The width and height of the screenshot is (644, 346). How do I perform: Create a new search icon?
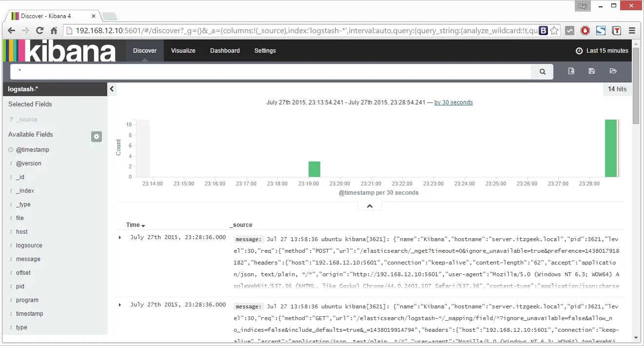(x=571, y=71)
